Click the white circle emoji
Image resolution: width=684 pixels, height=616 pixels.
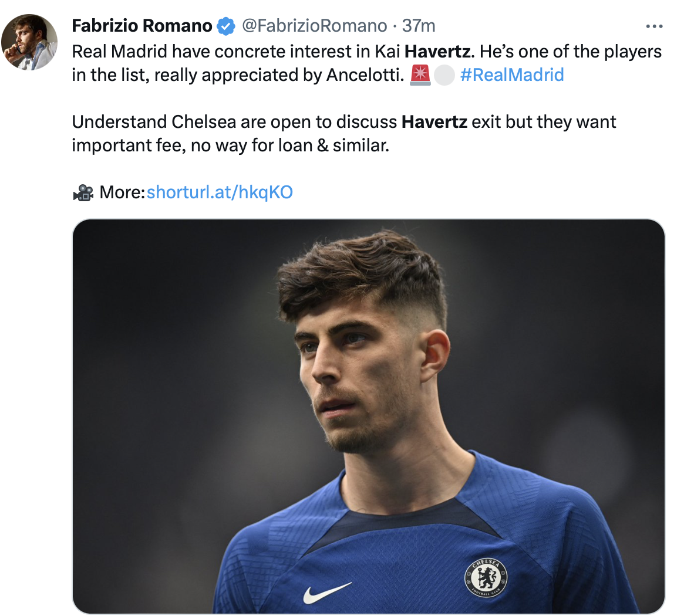pyautogui.click(x=444, y=75)
